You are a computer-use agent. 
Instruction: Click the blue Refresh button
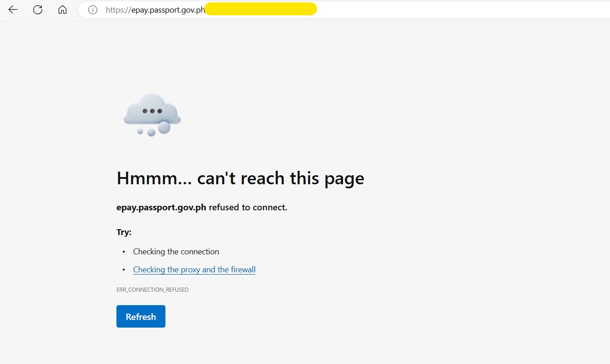tap(141, 316)
